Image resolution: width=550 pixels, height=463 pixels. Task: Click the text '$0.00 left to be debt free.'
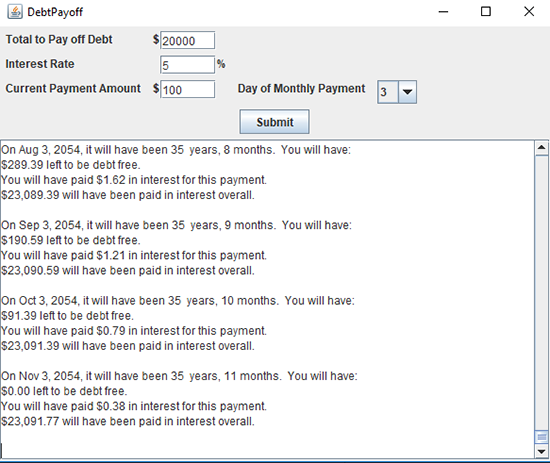[64, 391]
